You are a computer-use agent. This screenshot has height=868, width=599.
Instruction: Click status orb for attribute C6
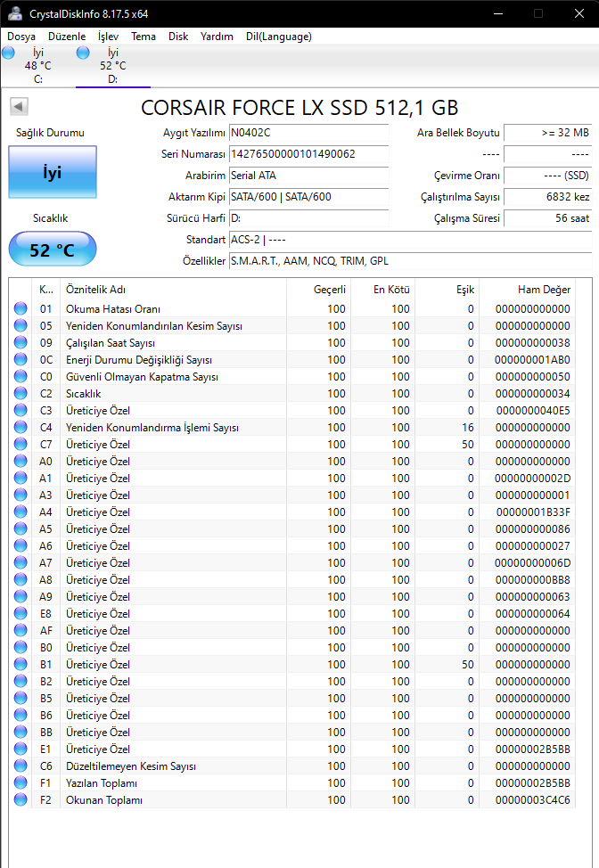coord(21,766)
